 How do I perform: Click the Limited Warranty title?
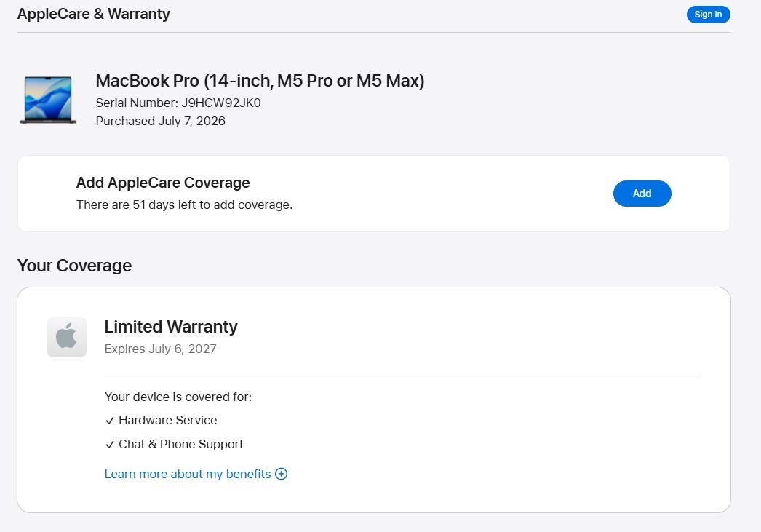(x=171, y=327)
